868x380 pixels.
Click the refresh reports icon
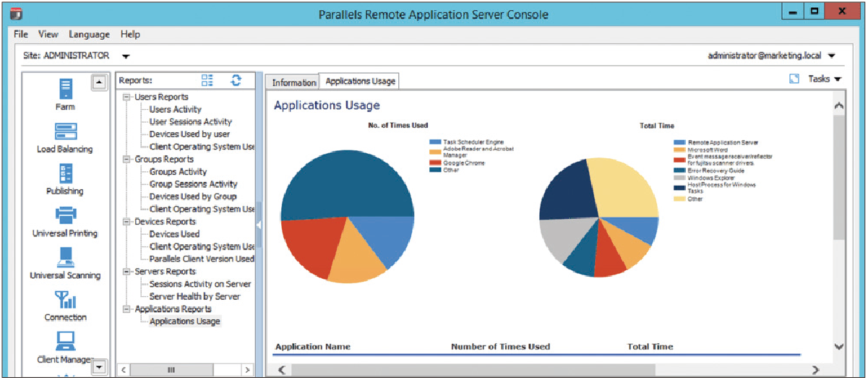tap(236, 80)
